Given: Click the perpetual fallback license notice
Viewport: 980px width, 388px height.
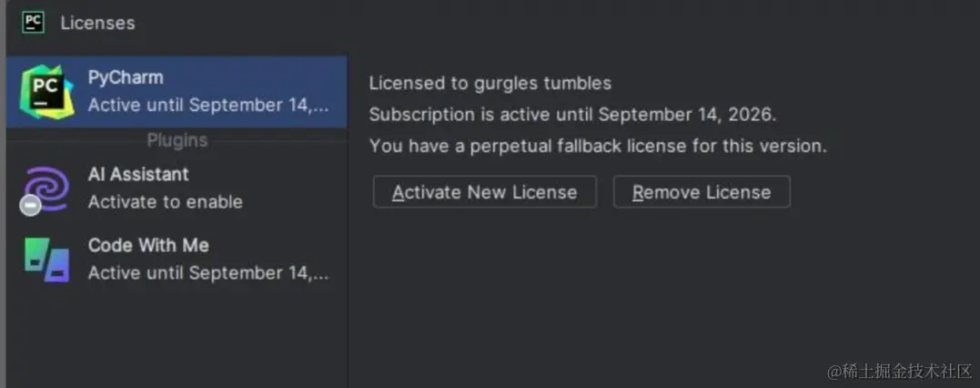Looking at the screenshot, I should click(598, 146).
